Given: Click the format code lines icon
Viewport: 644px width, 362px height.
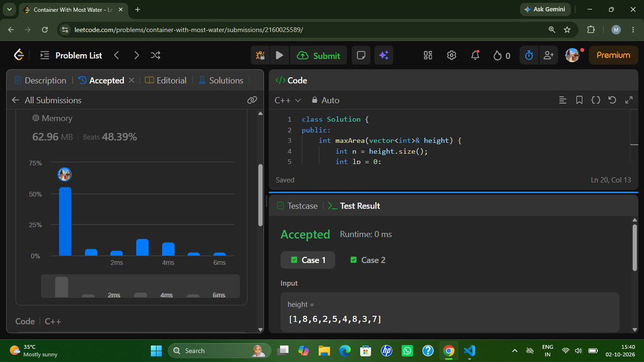Looking at the screenshot, I should coord(562,100).
